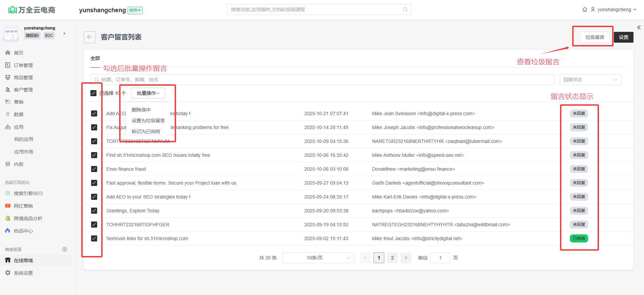Open the yunshangcheng user account dropdown

point(614,9)
